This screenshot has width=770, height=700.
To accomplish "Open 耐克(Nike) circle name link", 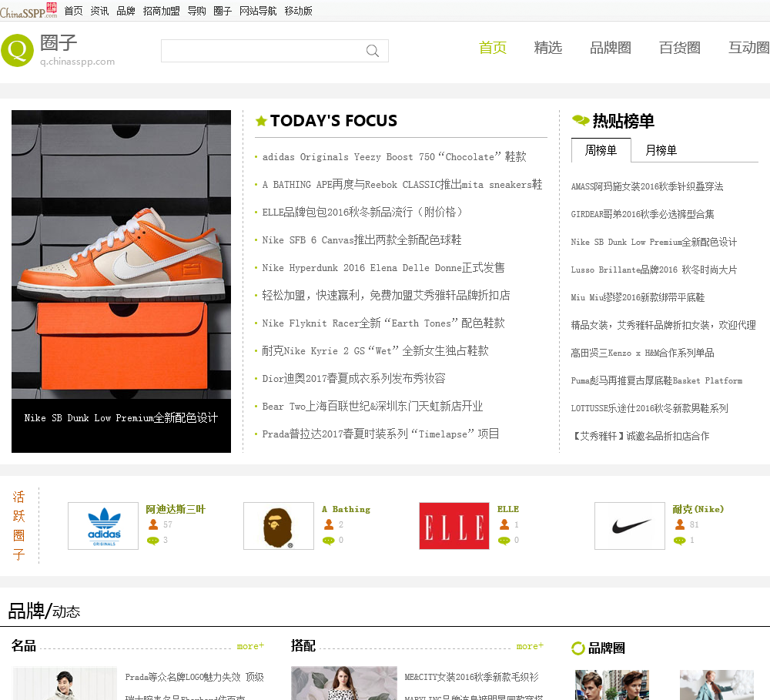I will [x=698, y=509].
